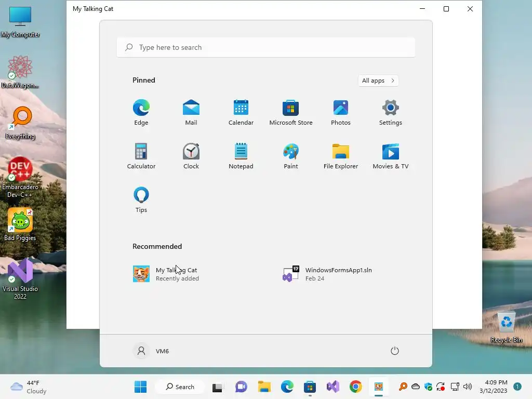The height and width of the screenshot is (399, 532).
Task: Select the Everything desktop shortcut
Action: [x=20, y=123]
